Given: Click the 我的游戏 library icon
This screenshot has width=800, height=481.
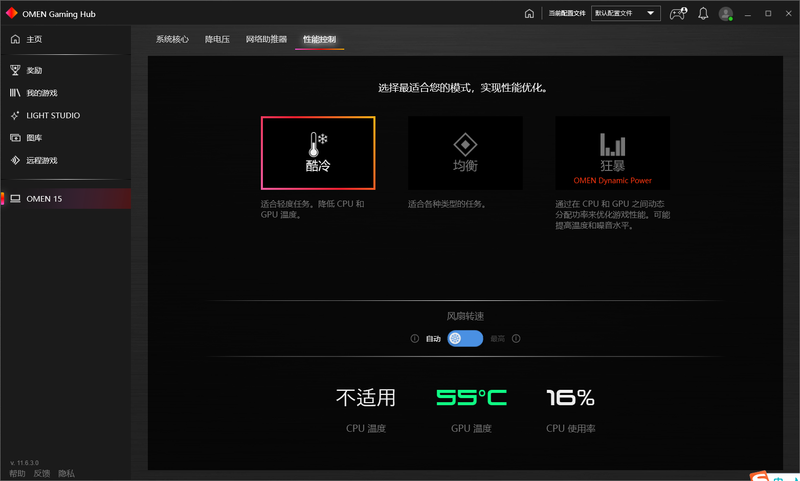Looking at the screenshot, I should pos(15,93).
